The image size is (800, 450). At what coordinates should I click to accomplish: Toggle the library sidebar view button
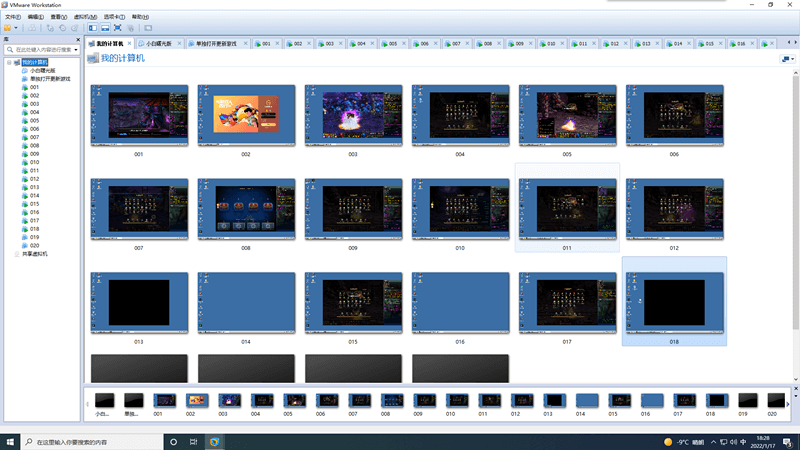93,28
